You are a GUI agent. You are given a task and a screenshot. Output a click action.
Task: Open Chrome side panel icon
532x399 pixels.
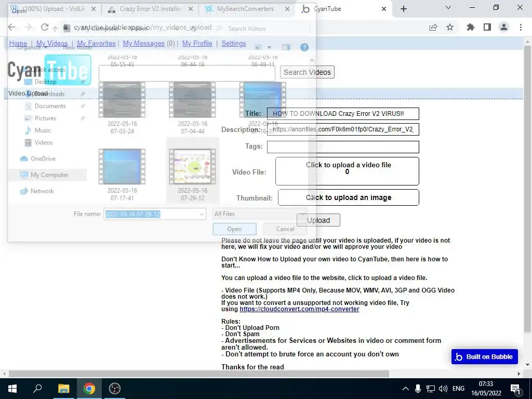(487, 27)
